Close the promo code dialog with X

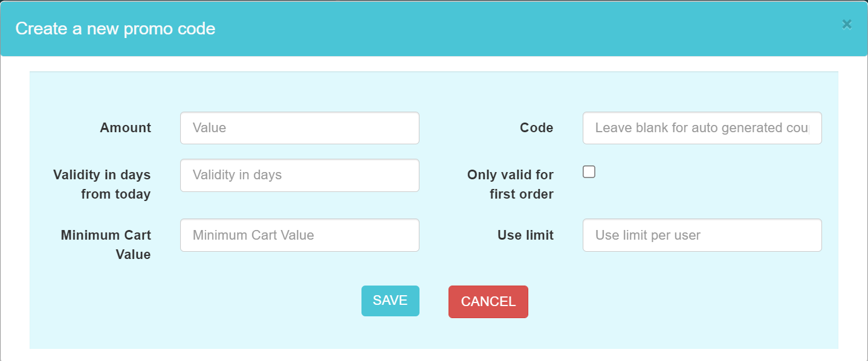pyautogui.click(x=847, y=24)
